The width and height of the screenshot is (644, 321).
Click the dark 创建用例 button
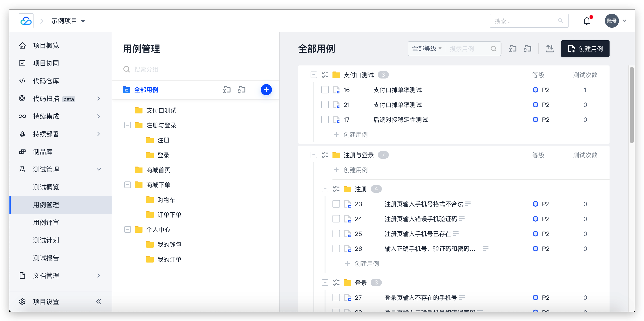585,48
